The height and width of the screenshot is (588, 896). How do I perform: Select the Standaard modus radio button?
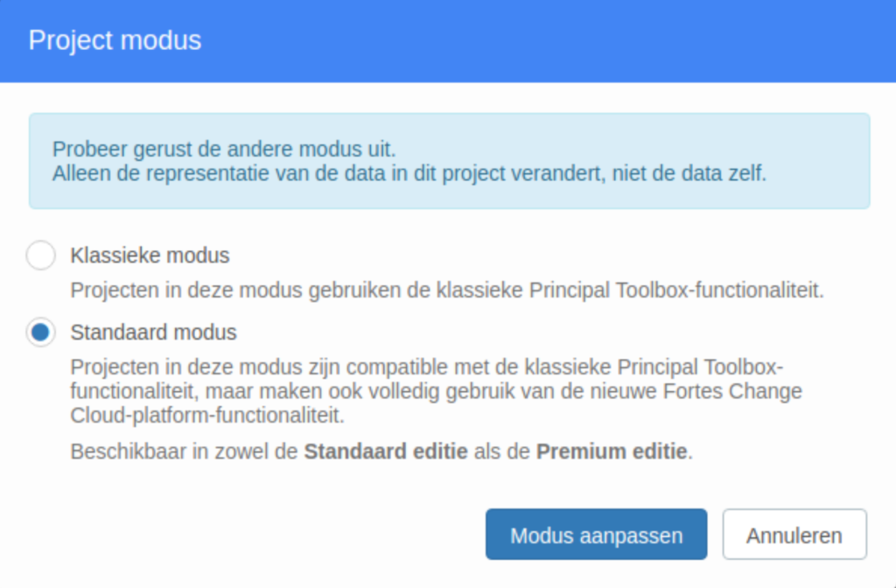[40, 332]
